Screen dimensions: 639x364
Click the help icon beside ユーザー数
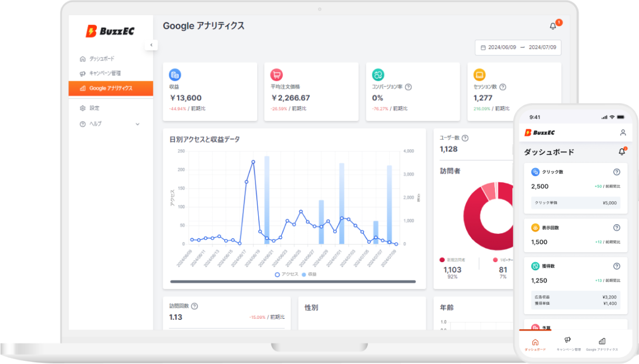[x=465, y=138]
